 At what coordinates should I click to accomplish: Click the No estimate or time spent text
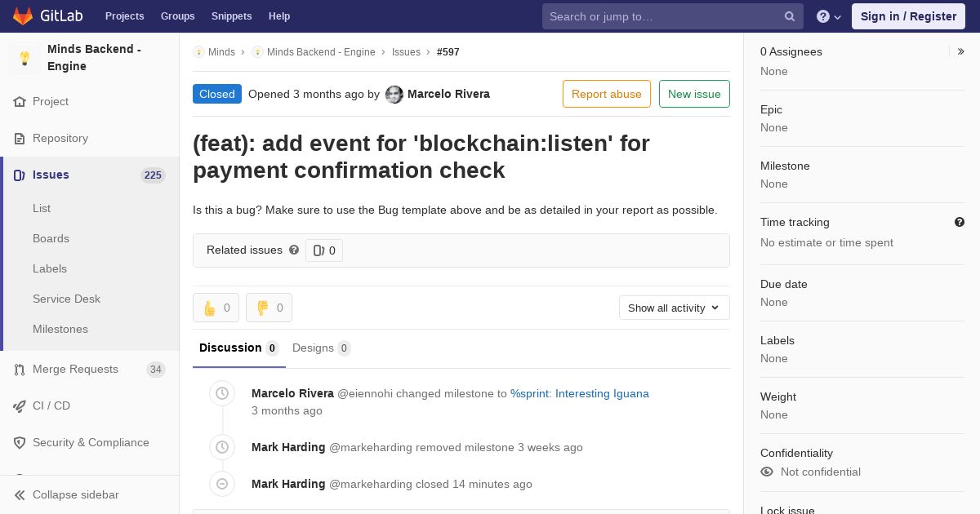[826, 242]
